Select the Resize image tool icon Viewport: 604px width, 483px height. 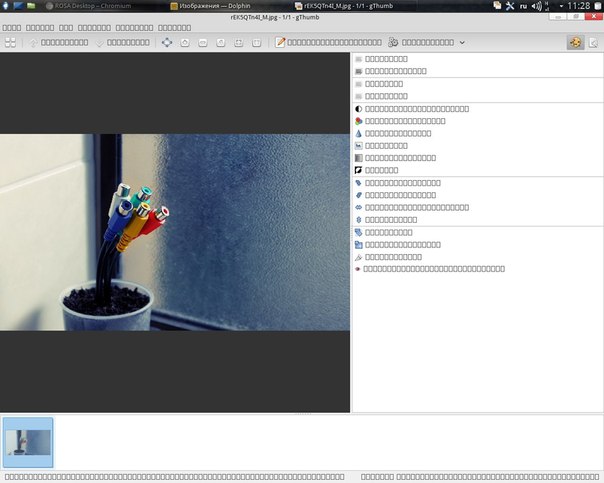(398, 245)
